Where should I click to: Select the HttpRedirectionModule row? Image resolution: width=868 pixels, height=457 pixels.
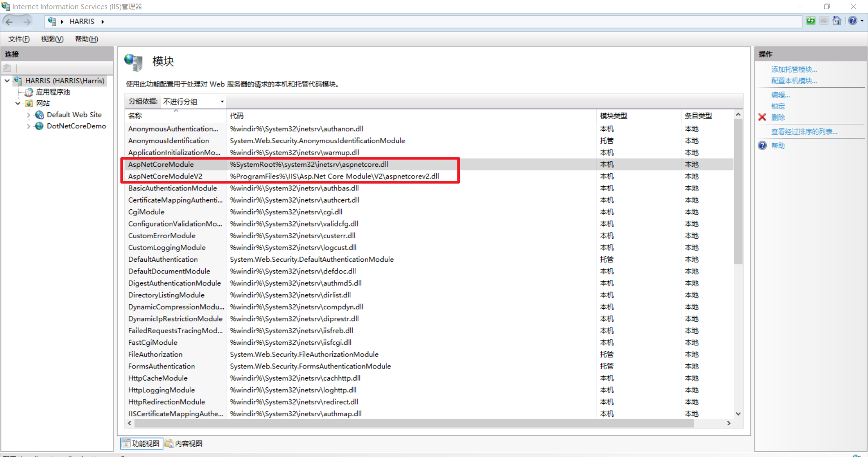tap(429, 402)
